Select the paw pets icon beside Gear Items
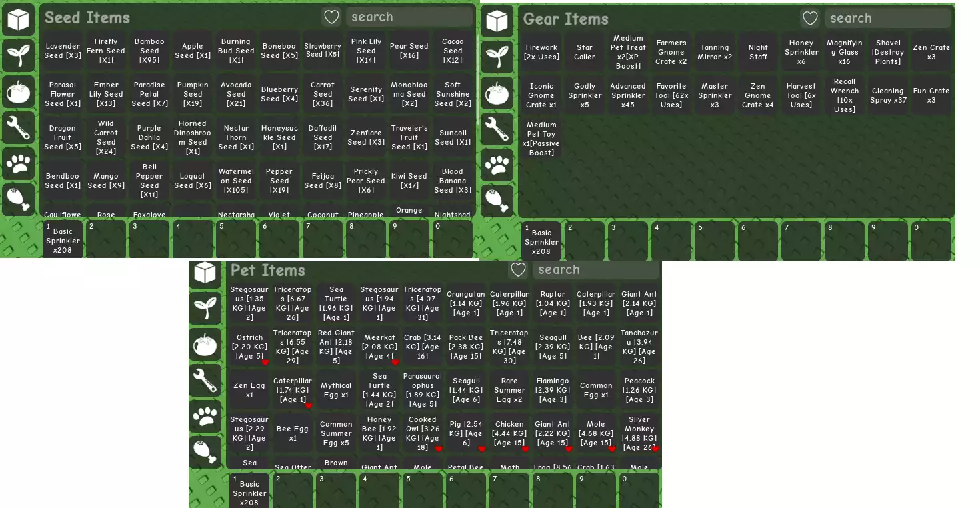Image resolution: width=980 pixels, height=508 pixels. click(497, 165)
